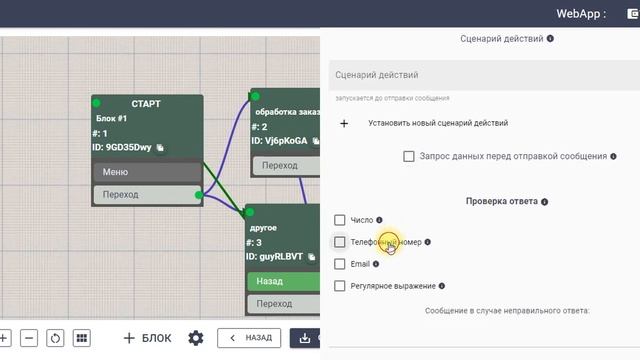Select the Переход button in the СТАРТ block
The width and height of the screenshot is (640, 360).
[147, 195]
